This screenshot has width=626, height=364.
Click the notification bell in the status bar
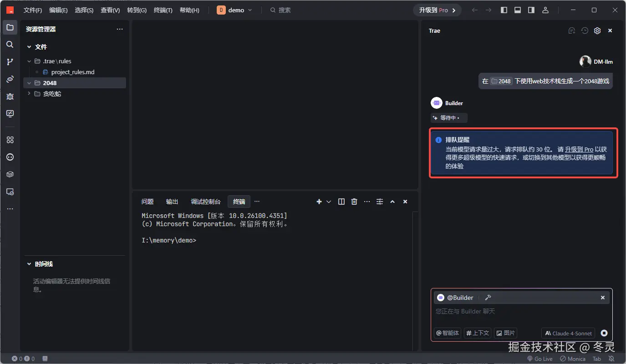pos(612,359)
